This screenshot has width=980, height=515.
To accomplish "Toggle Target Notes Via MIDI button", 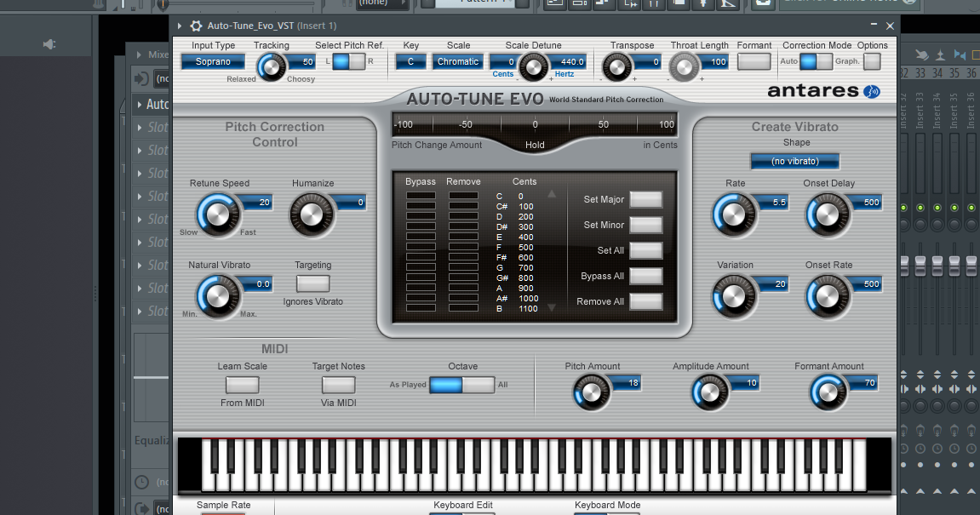I will (338, 385).
